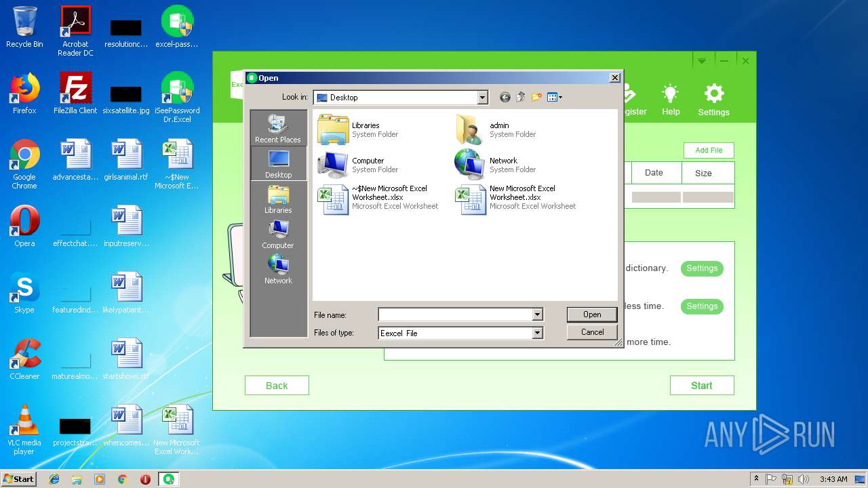Image resolution: width=868 pixels, height=488 pixels.
Task: Select Desktop in the places sidebar
Action: point(278,164)
